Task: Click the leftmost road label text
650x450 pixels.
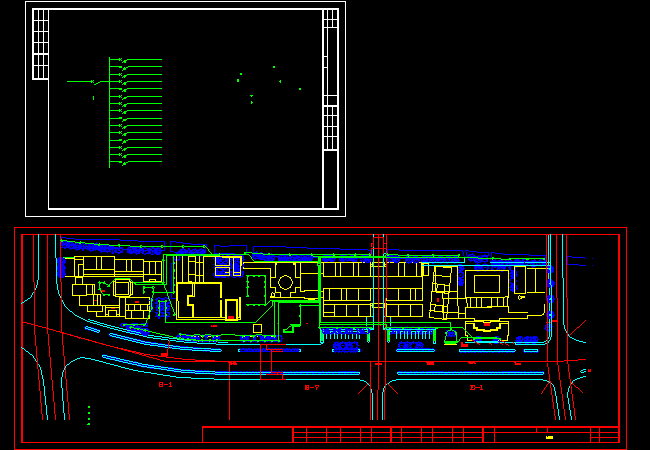Action: [x=166, y=385]
